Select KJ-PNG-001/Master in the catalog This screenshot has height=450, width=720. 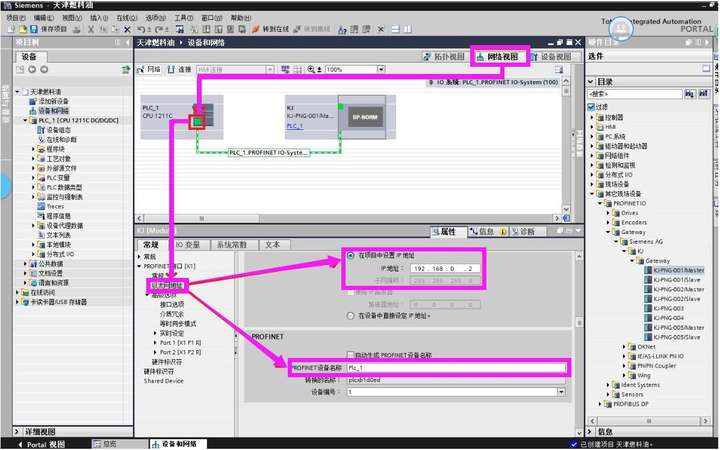678,270
